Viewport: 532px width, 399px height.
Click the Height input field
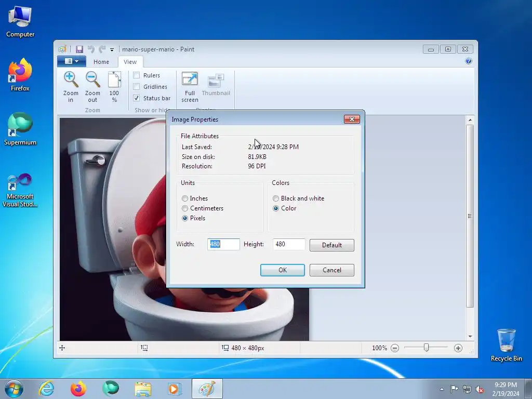coord(289,244)
